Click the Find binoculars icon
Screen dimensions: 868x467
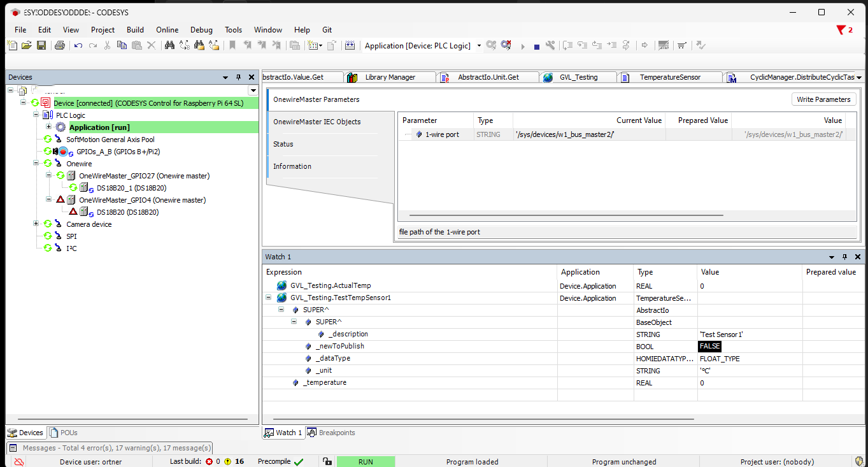click(169, 45)
